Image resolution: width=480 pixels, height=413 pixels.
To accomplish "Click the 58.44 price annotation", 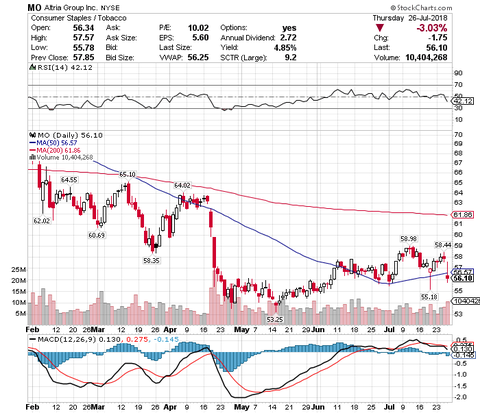I will [x=443, y=245].
